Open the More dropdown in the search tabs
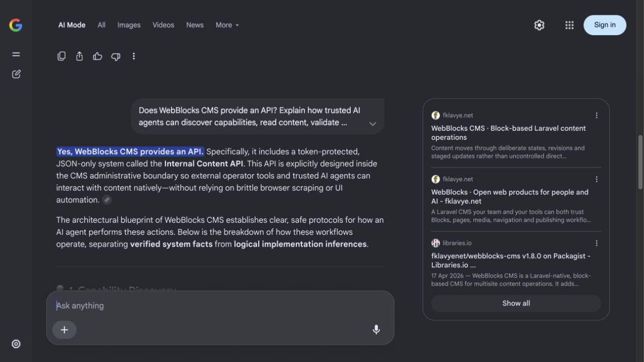This screenshot has width=644, height=362. 227,25
